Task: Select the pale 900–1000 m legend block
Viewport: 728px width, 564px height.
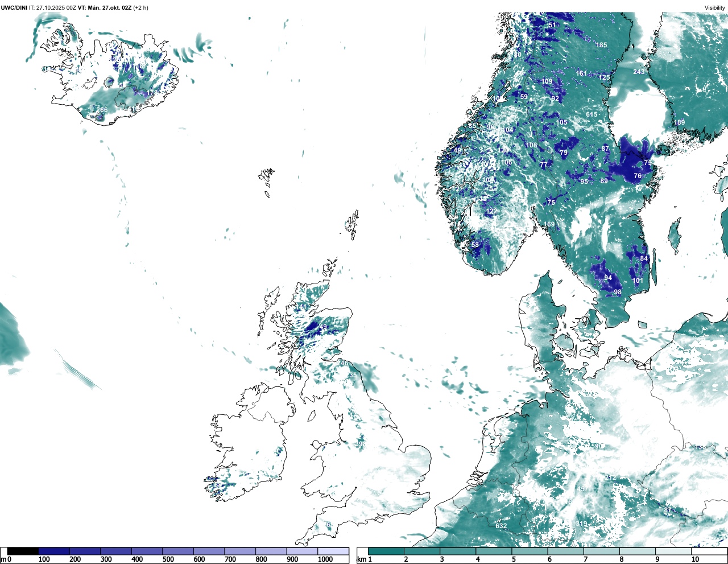Action: 302,551
